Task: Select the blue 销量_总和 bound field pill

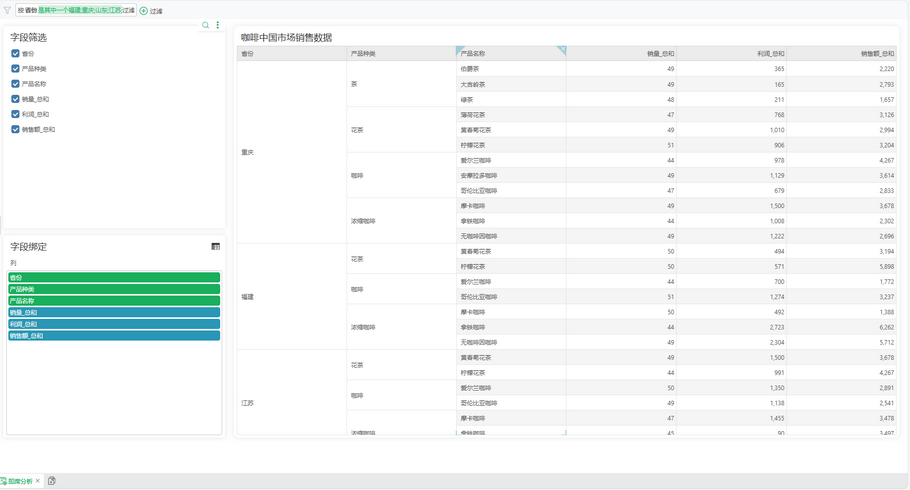Action: point(114,313)
